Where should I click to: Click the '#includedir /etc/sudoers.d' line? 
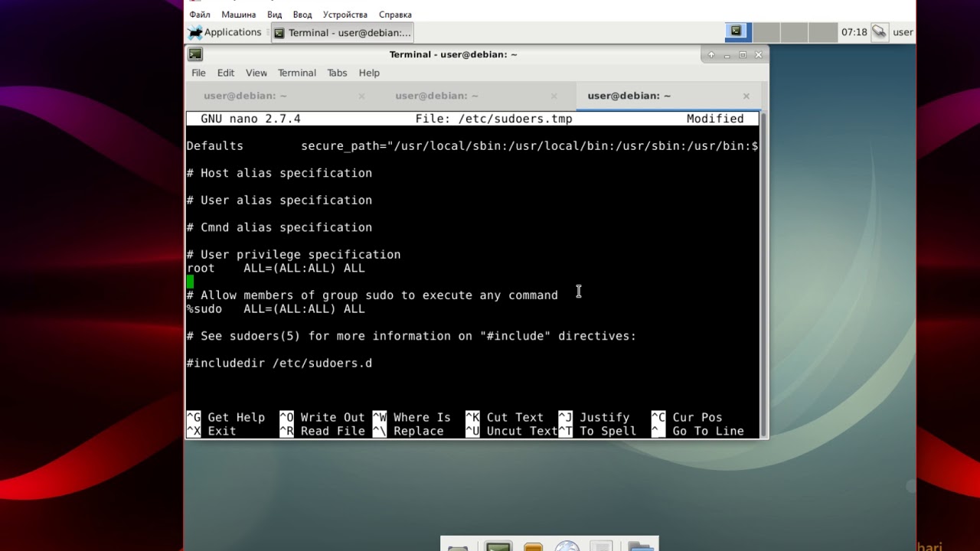click(x=279, y=364)
